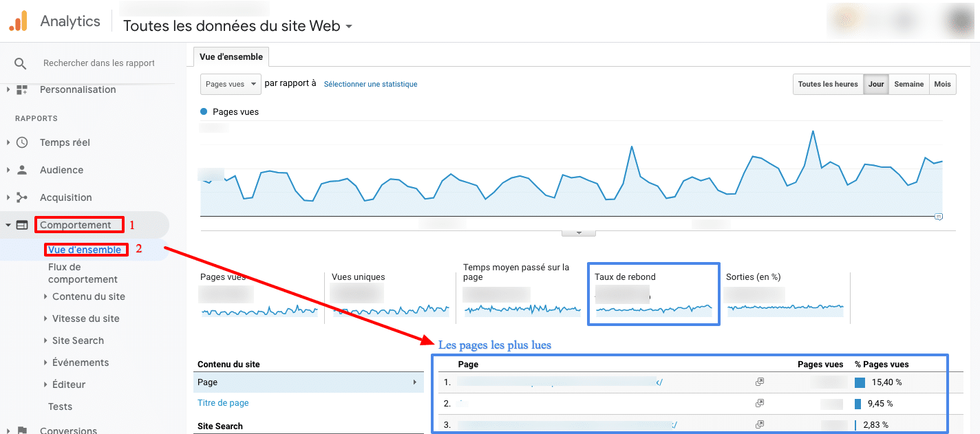Expand Site Search submenu
This screenshot has height=434, width=980.
click(x=45, y=340)
